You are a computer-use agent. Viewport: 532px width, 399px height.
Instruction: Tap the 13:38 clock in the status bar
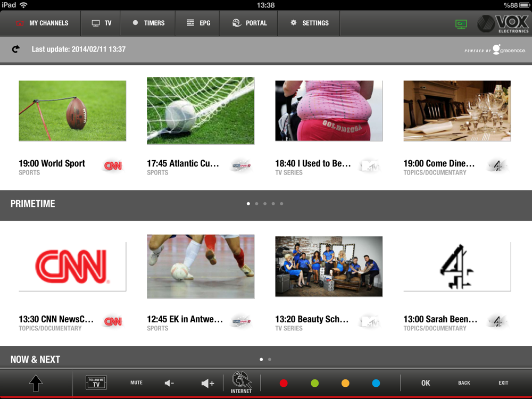pyautogui.click(x=265, y=5)
